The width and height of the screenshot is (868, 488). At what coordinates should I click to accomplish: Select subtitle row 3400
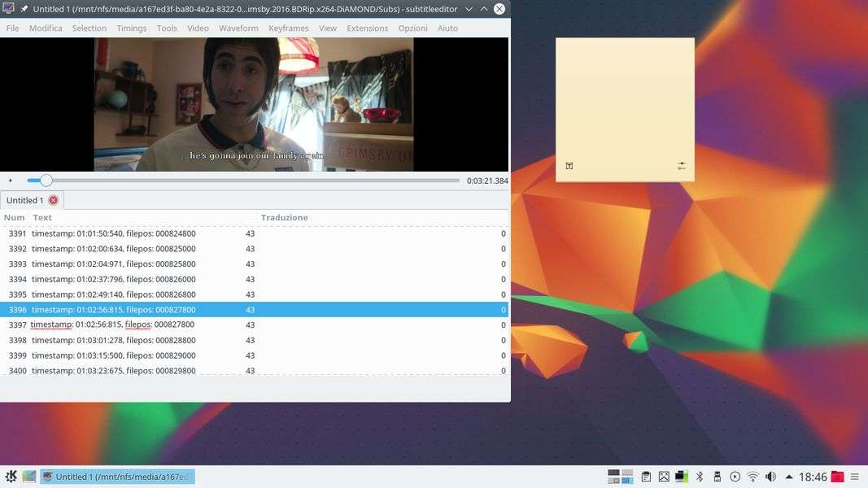(254, 370)
